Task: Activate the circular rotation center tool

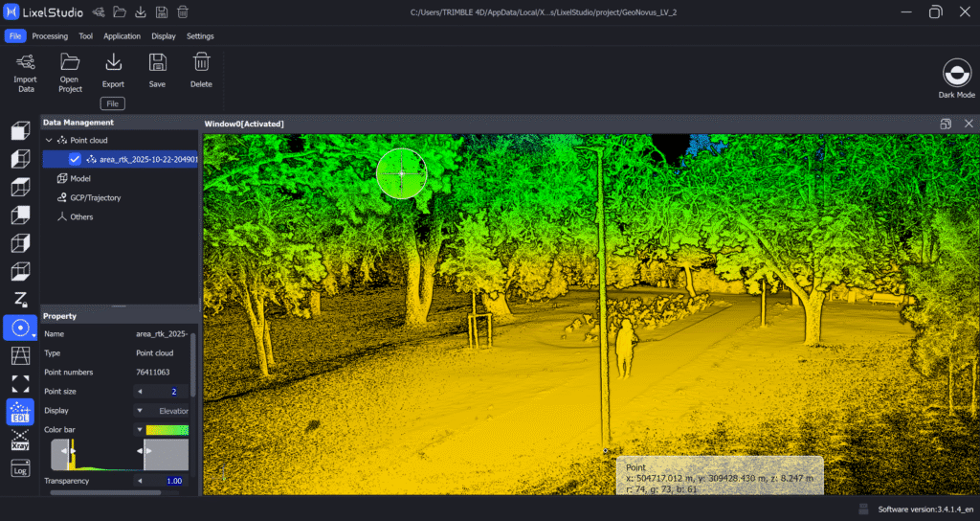Action: 19,328
